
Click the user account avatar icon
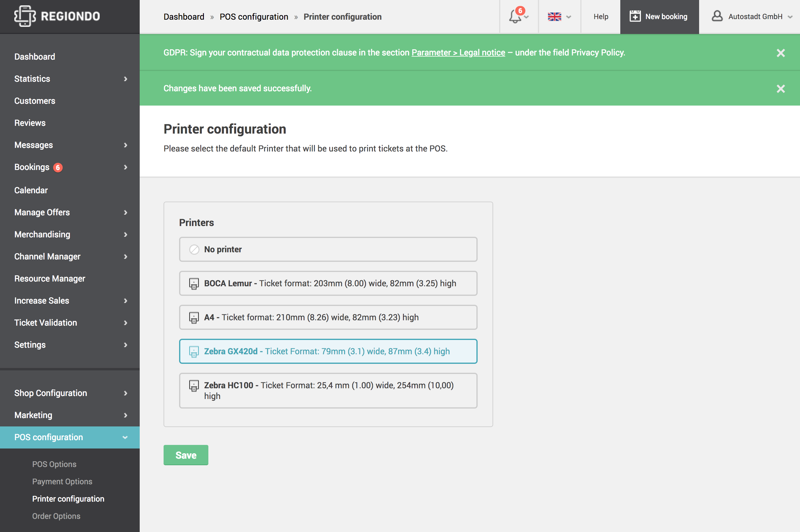pyautogui.click(x=717, y=16)
